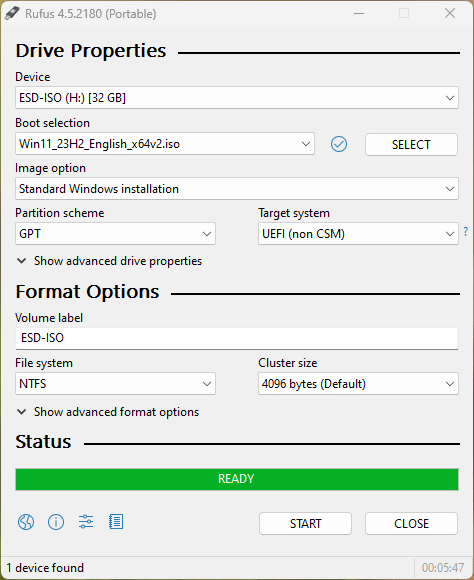The image size is (474, 580).
Task: Click the CLOSE button
Action: pyautogui.click(x=411, y=523)
